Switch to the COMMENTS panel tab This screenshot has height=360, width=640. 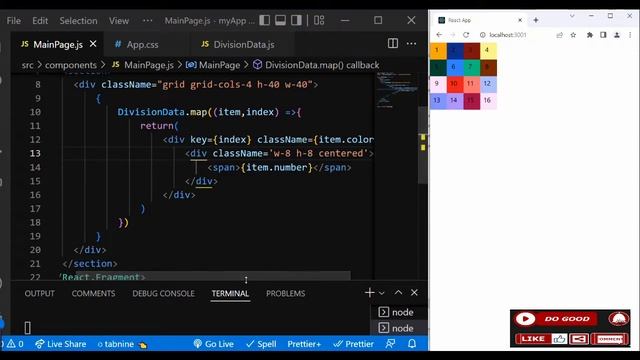(x=93, y=293)
